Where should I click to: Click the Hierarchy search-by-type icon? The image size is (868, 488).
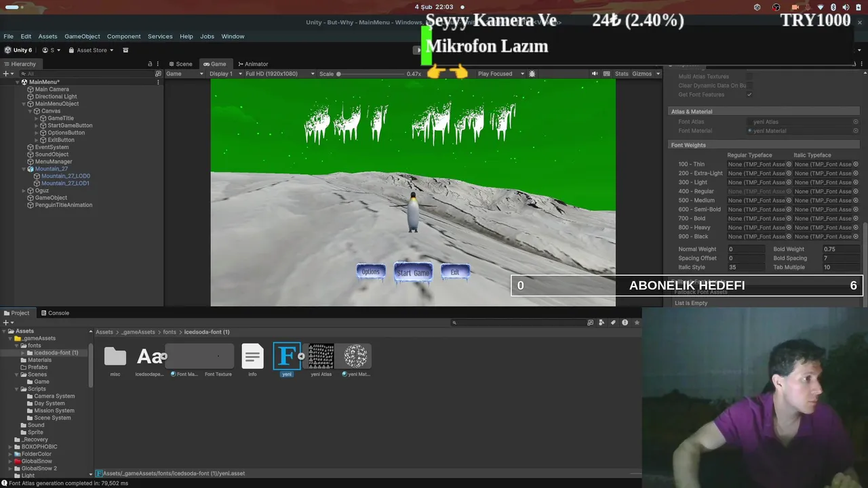[x=158, y=74]
